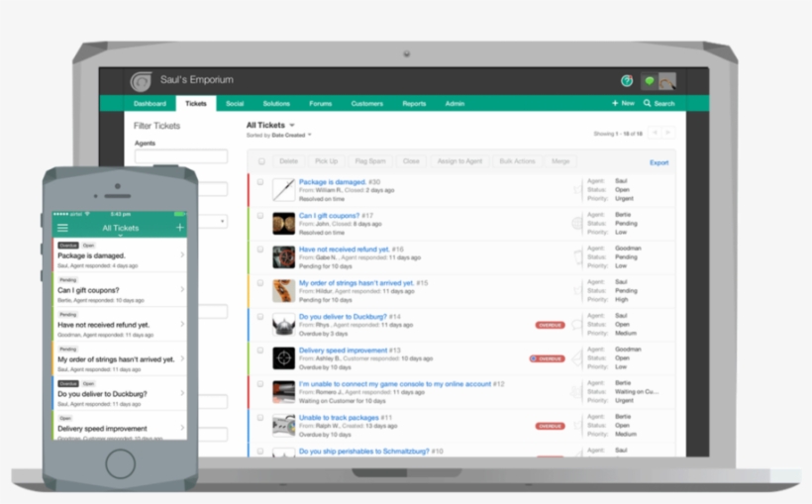The height and width of the screenshot is (504, 812).
Task: Tick the select-all tickets checkbox
Action: click(261, 161)
